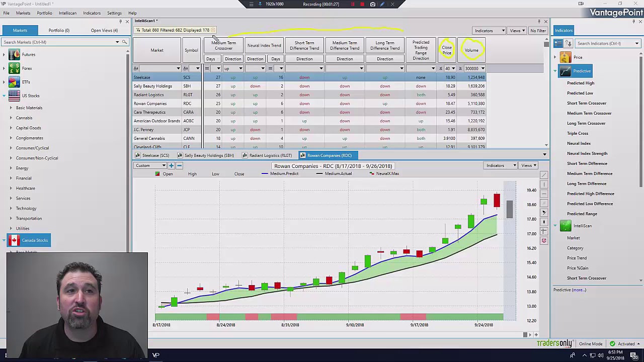Select the diagonal trend line drawing tool

544,174
